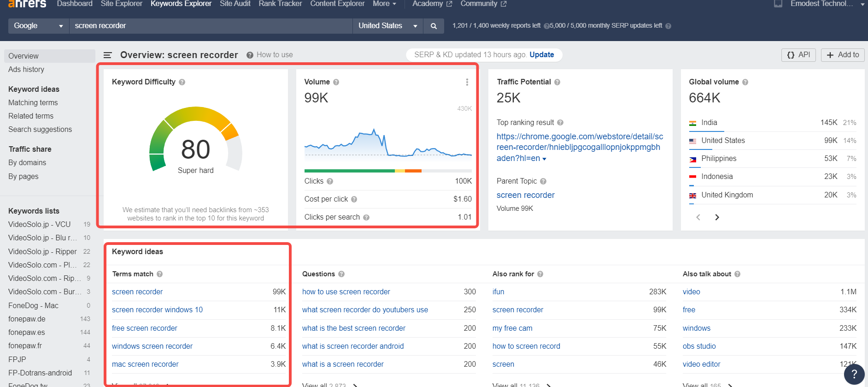
Task: Open Traffic share By pages
Action: coord(23,177)
